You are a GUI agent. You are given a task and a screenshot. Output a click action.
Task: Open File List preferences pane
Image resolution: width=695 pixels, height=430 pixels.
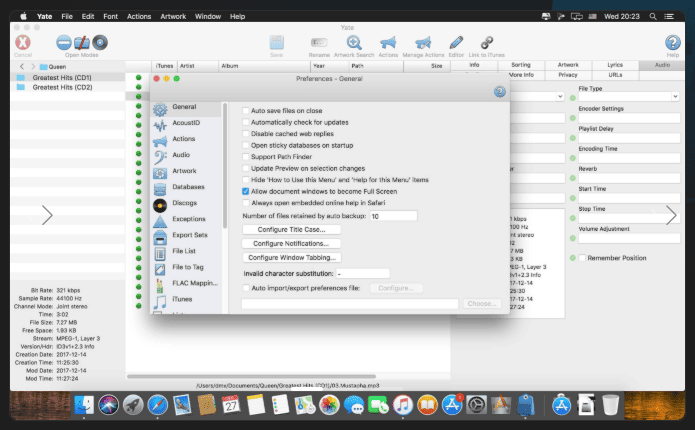187,252
